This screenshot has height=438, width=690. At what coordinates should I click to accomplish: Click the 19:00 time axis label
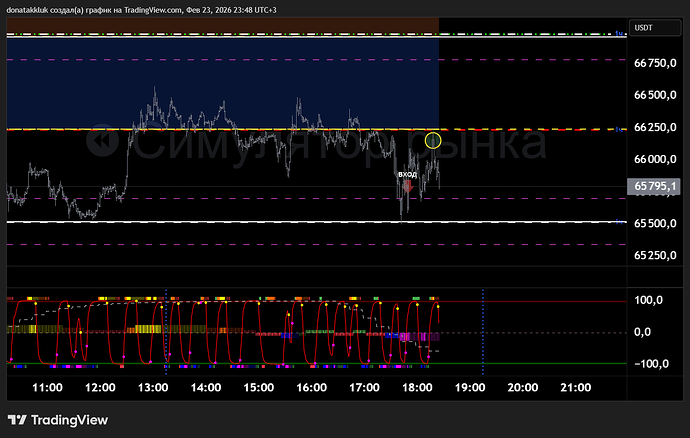tap(470, 387)
